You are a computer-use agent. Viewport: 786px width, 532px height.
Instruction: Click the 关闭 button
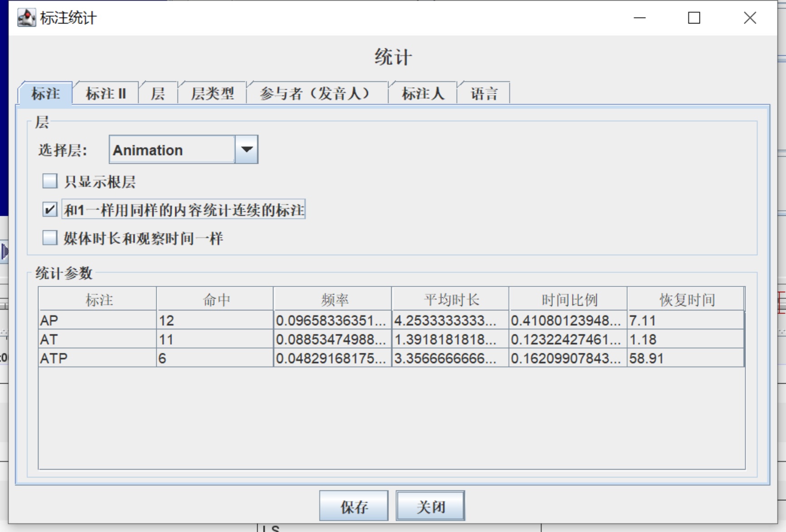point(430,506)
